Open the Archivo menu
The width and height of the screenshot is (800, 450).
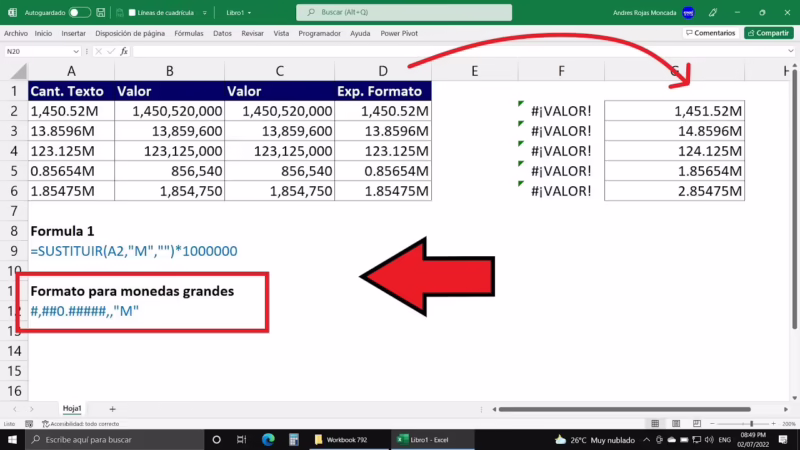click(x=16, y=33)
